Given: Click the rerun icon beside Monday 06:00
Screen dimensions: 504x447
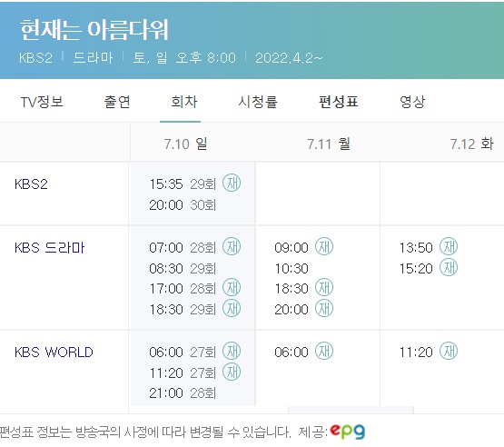Looking at the screenshot, I should [324, 351].
